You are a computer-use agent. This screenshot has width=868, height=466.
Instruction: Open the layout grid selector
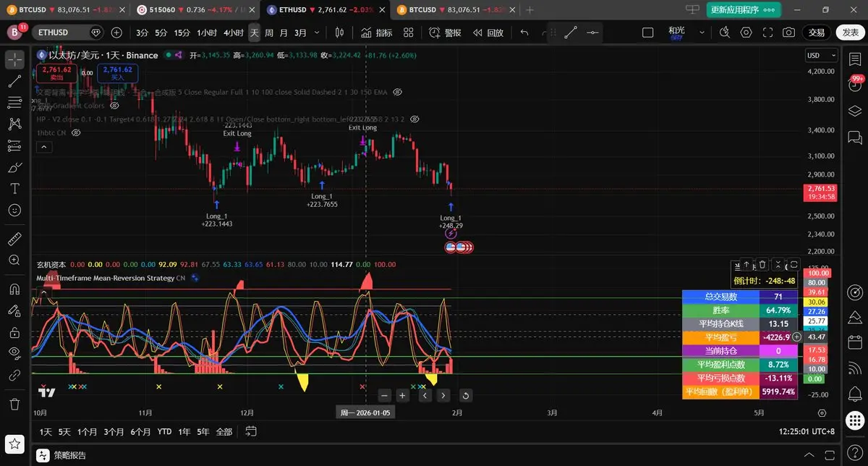pyautogui.click(x=409, y=33)
